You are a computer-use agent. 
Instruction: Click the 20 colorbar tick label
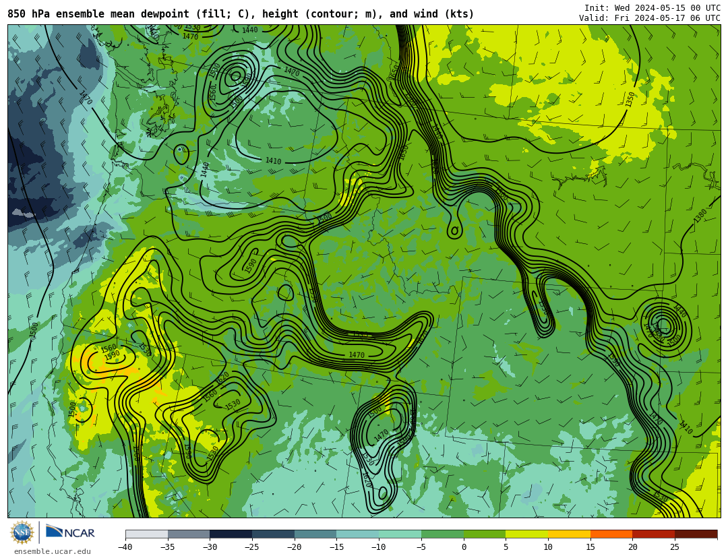pos(632,547)
